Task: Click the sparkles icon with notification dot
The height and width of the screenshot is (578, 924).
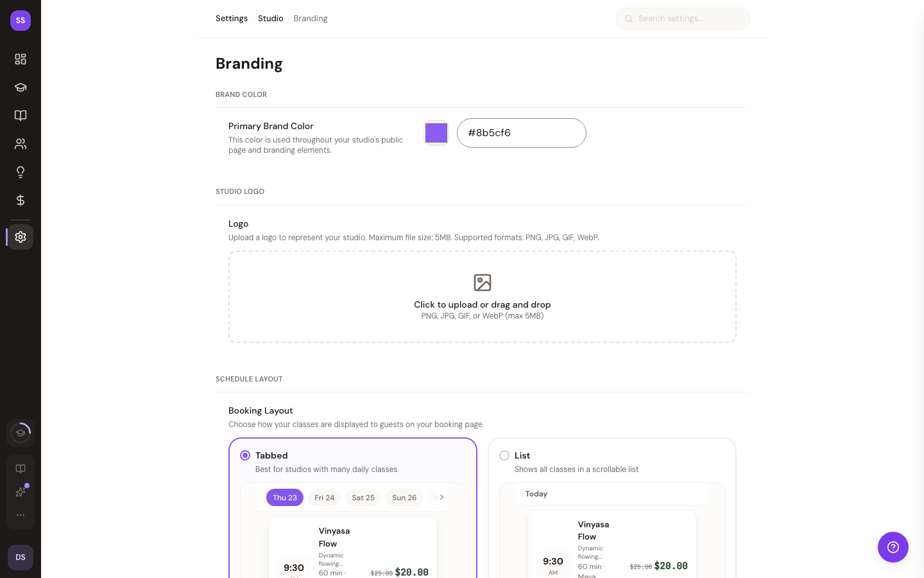Action: (21, 492)
